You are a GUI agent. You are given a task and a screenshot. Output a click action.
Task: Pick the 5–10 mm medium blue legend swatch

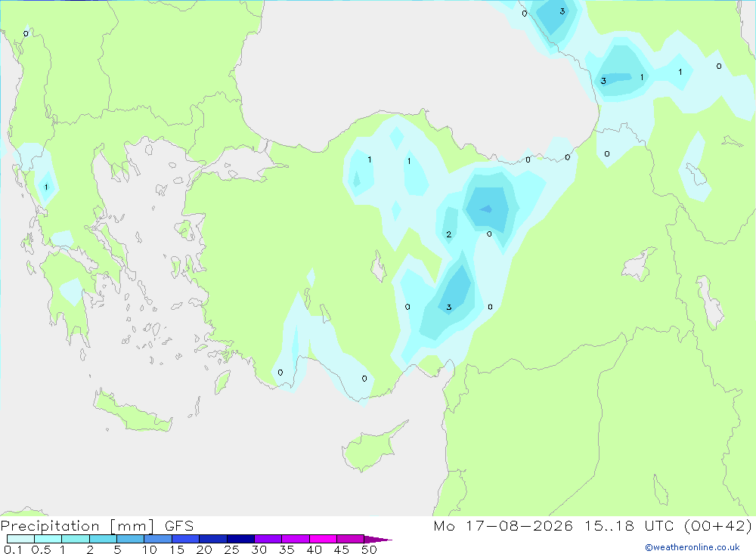coord(131,539)
